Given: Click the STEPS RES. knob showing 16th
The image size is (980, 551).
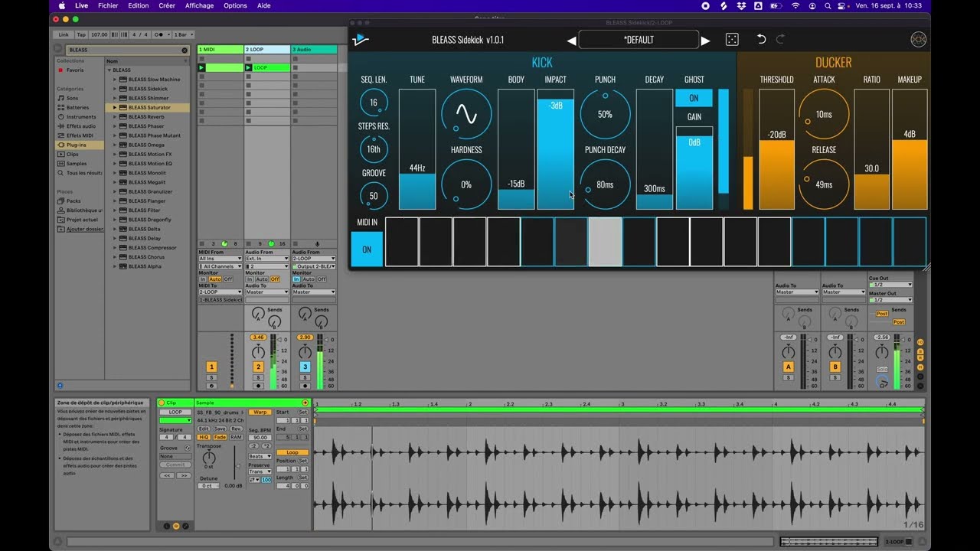Looking at the screenshot, I should pos(374,149).
